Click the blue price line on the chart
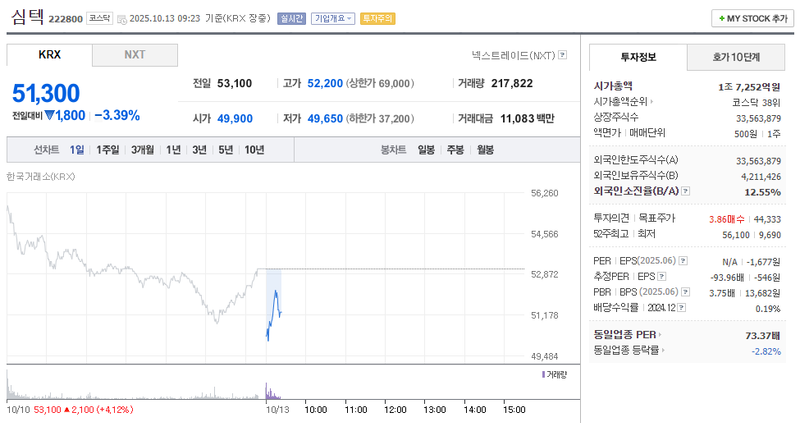The image size is (800, 423). [275, 294]
